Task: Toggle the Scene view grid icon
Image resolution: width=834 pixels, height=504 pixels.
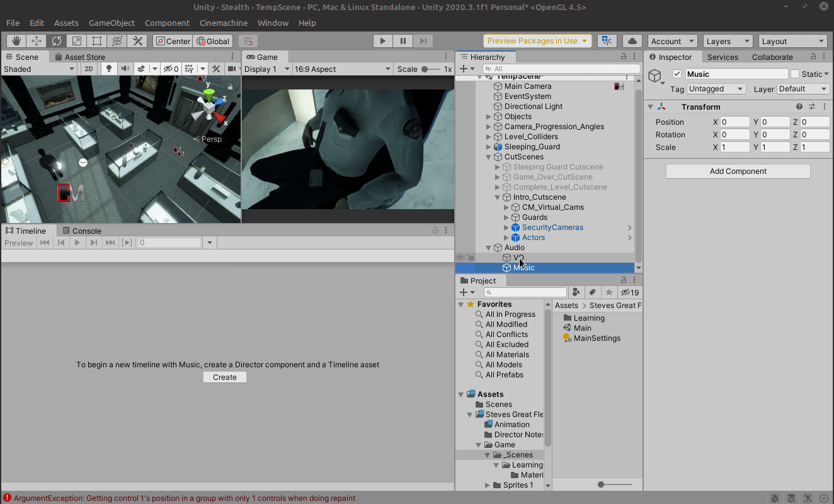Action: (188, 69)
